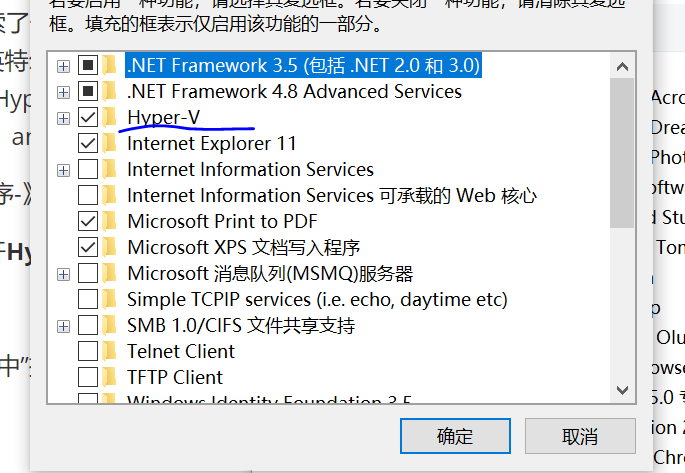The height and width of the screenshot is (473, 685).
Task: Select the Internet Explorer 11 list item
Action: pyautogui.click(x=211, y=144)
